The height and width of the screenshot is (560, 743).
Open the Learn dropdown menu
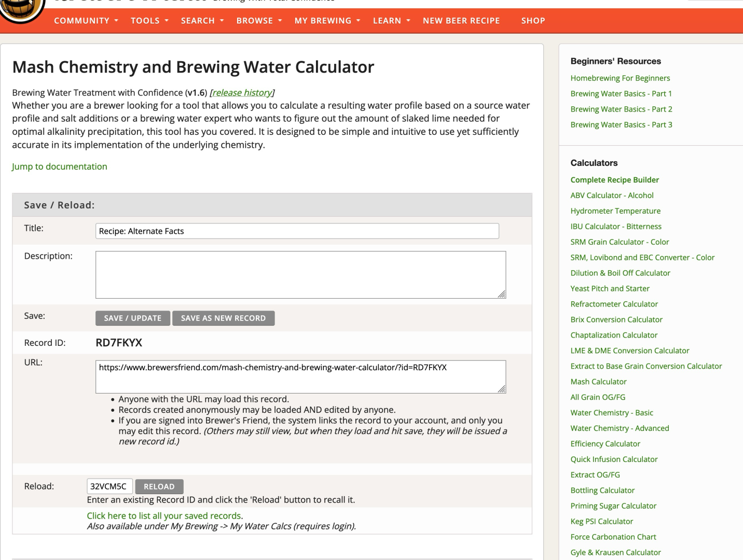pos(391,21)
